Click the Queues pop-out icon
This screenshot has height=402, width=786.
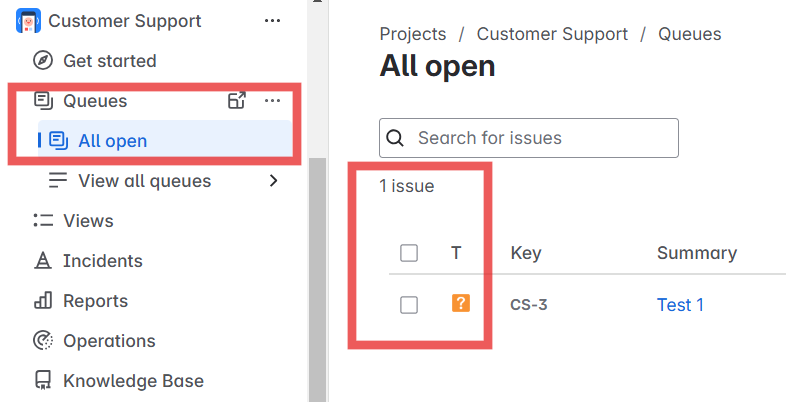(237, 100)
